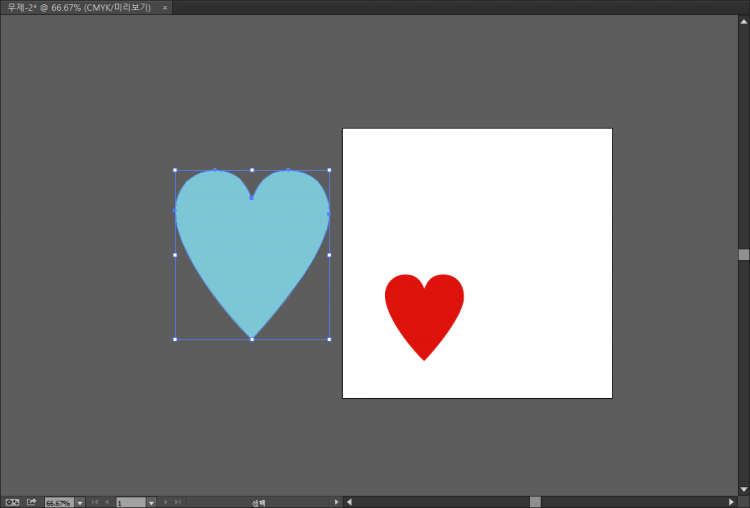Click the vertical scrollbar thumb
This screenshot has height=508, width=750.
pos(743,255)
